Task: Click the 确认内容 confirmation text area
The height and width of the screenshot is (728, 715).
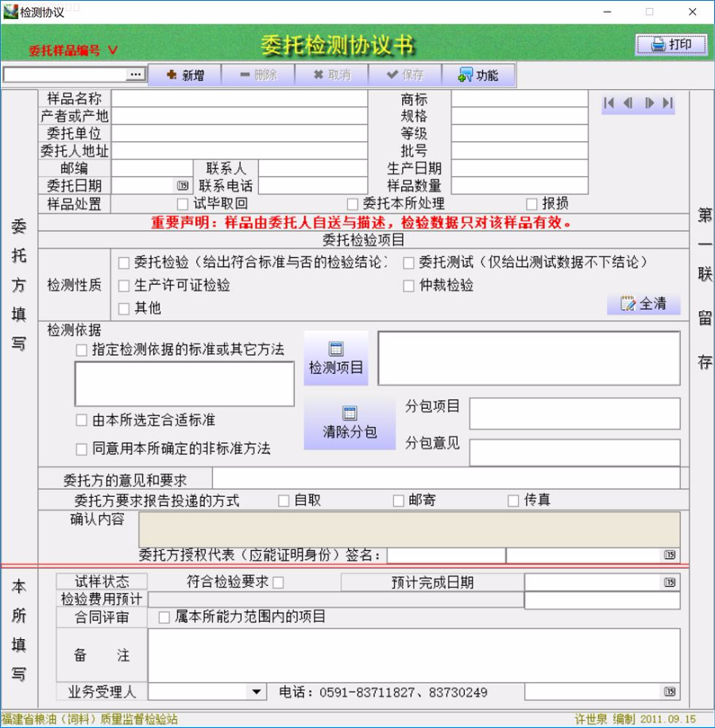Action: click(409, 530)
